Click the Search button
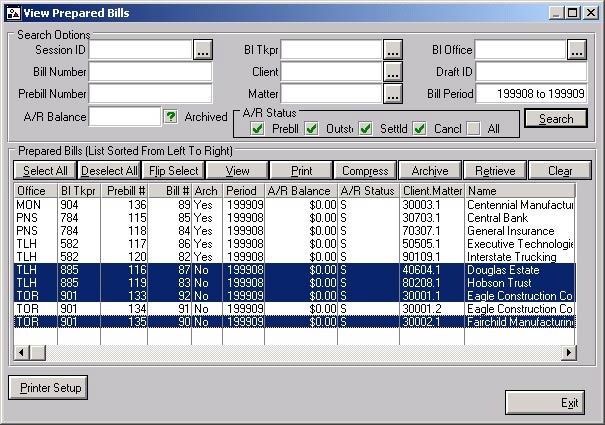Screen dimensions: 605x425 point(556,118)
